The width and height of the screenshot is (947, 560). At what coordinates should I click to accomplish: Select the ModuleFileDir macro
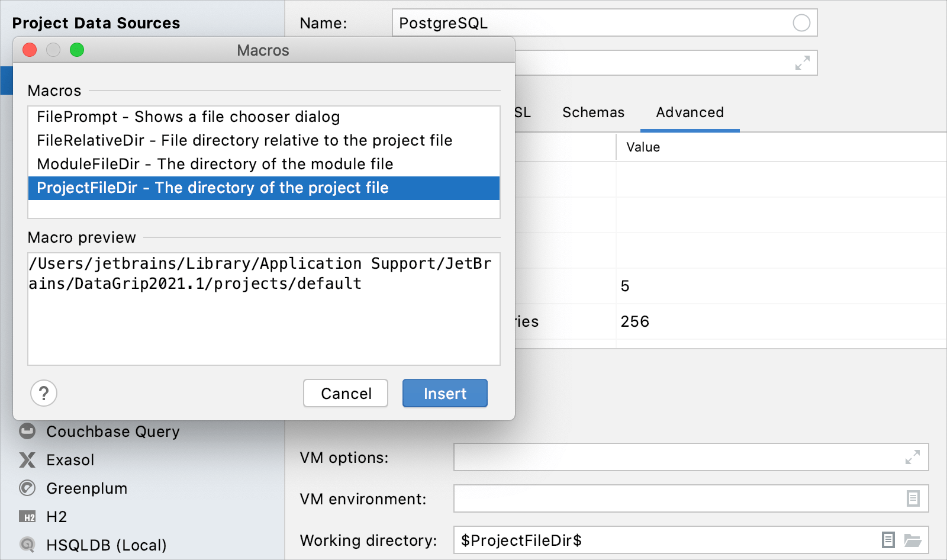click(x=215, y=165)
